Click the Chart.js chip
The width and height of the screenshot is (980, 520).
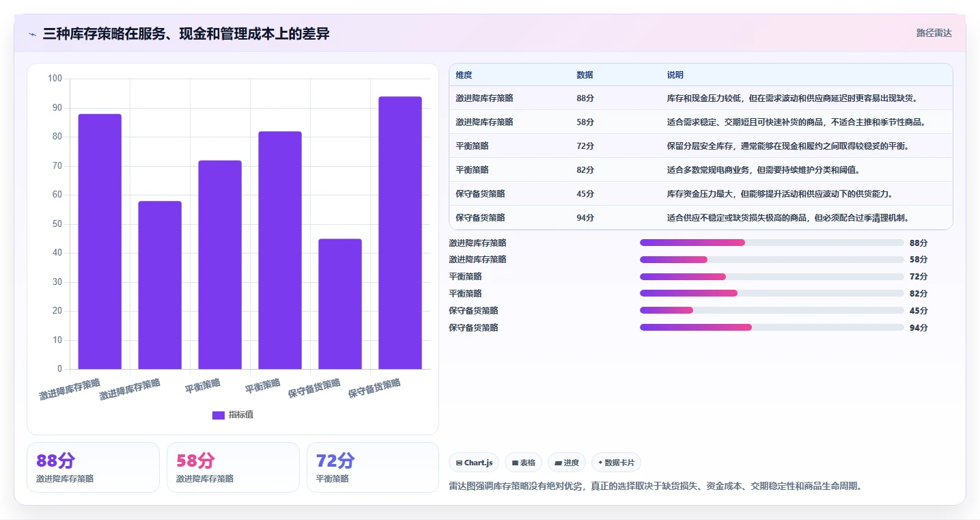(475, 463)
